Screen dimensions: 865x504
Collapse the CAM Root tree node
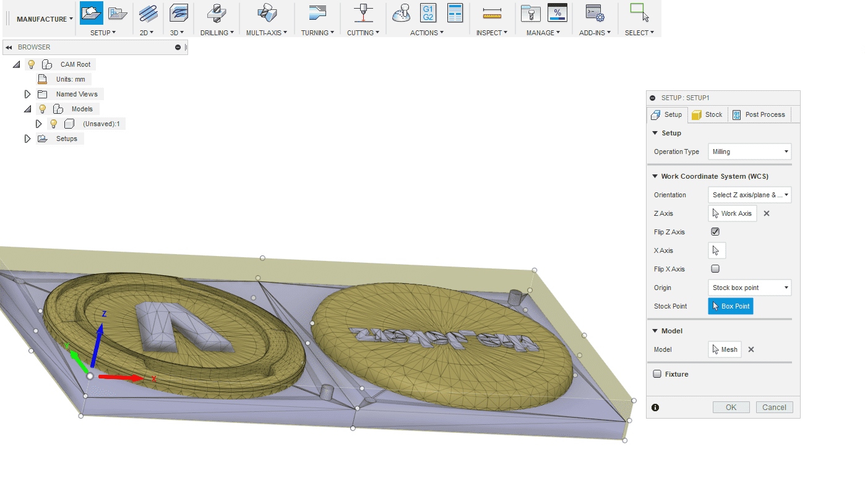click(x=17, y=64)
